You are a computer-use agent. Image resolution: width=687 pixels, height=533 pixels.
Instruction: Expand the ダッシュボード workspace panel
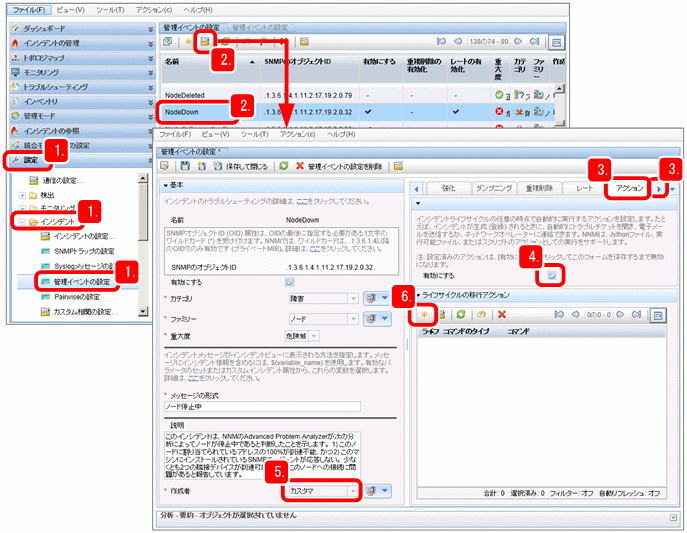coord(151,29)
